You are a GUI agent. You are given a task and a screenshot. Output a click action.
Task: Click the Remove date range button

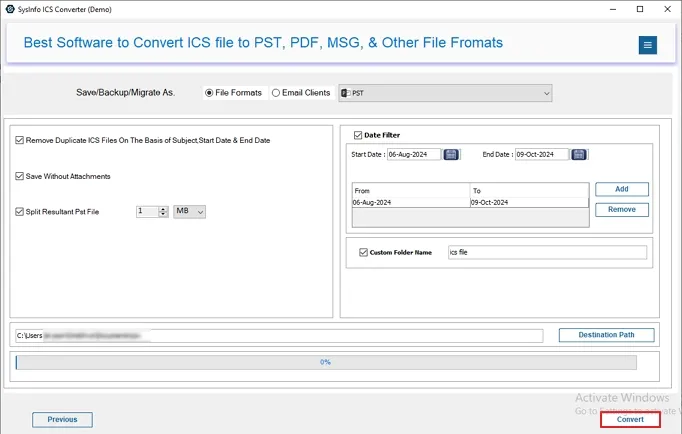coord(622,210)
